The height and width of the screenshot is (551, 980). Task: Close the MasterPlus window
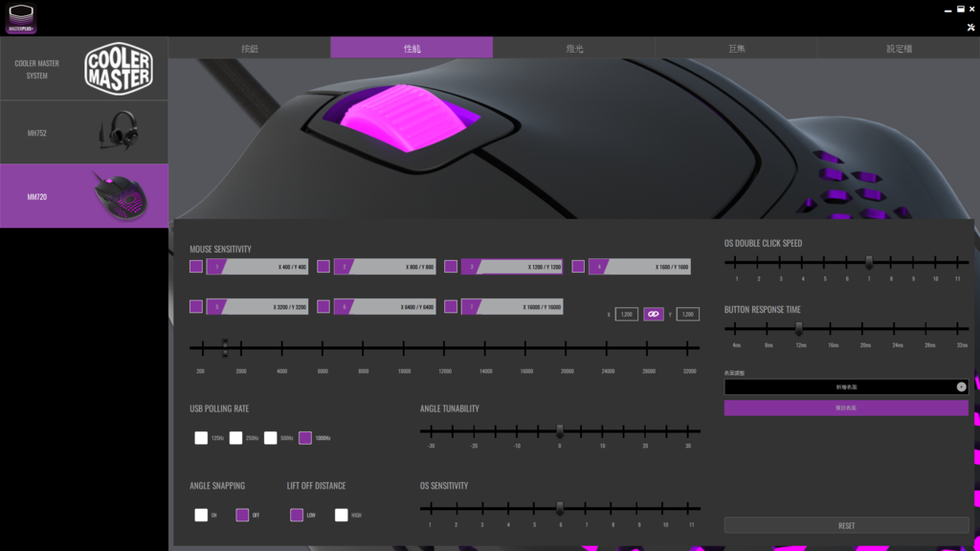click(972, 10)
